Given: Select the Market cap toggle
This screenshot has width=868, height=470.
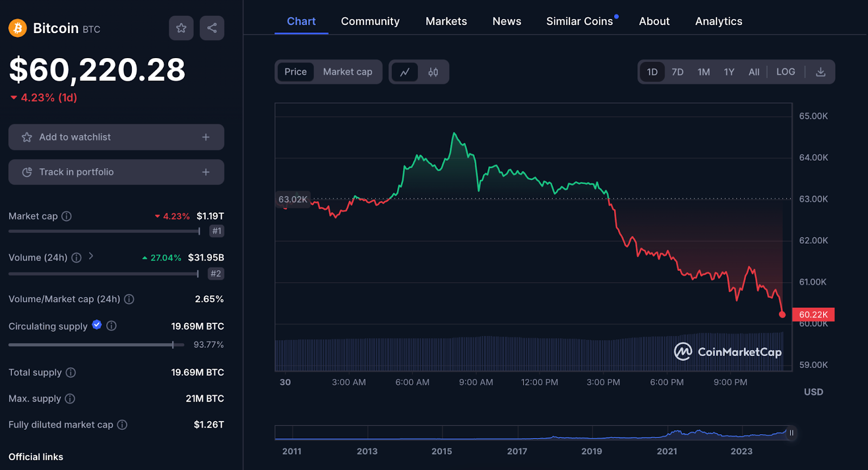Looking at the screenshot, I should pyautogui.click(x=348, y=72).
